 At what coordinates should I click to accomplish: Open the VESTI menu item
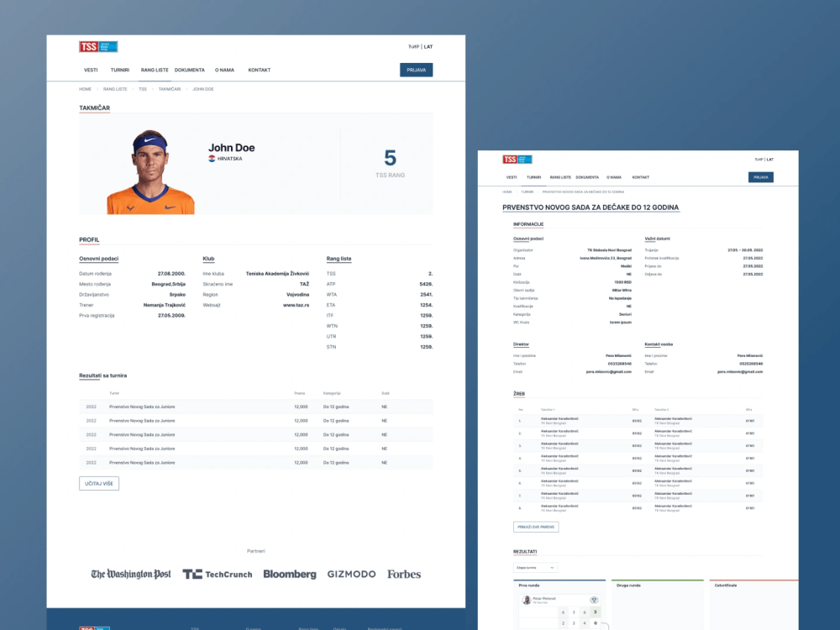(x=91, y=71)
